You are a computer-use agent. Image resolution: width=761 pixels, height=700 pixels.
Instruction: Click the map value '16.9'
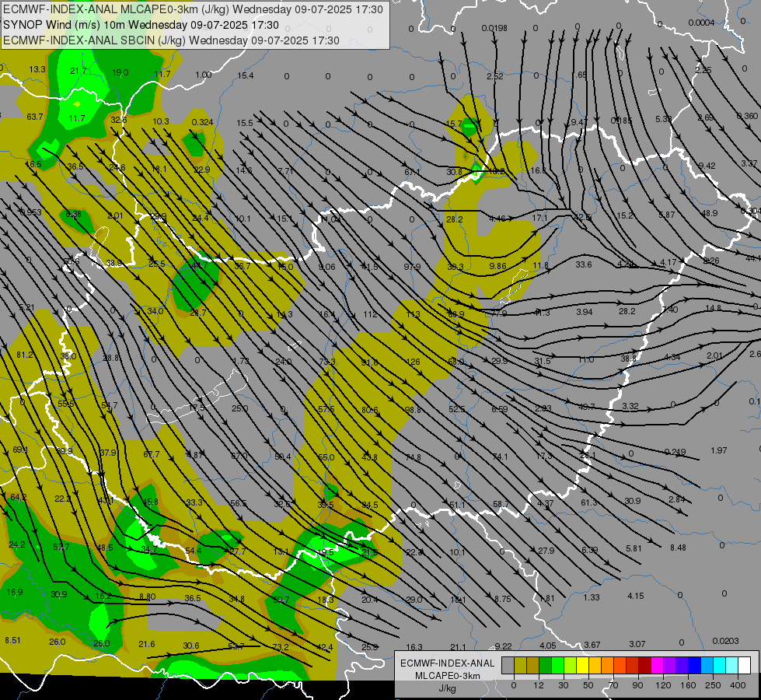click(15, 592)
